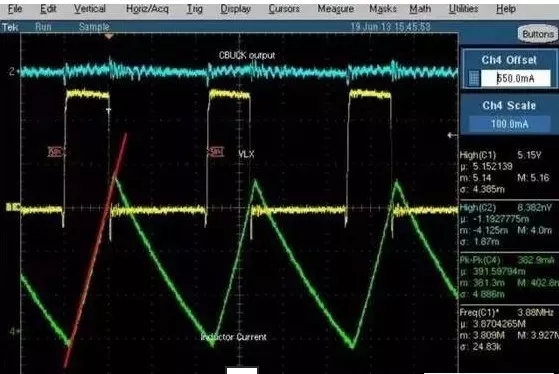Select the channel 2 ground marker
Image resolution: width=559 pixels, height=374 pixels.
tap(12, 72)
